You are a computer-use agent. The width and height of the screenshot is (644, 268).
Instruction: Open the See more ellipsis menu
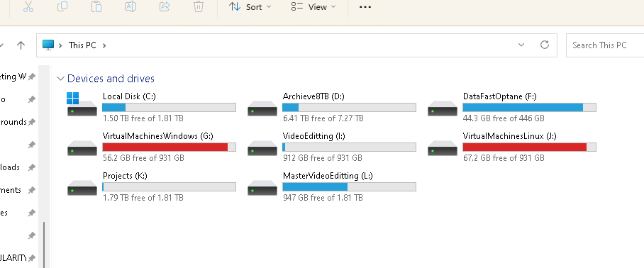click(365, 7)
